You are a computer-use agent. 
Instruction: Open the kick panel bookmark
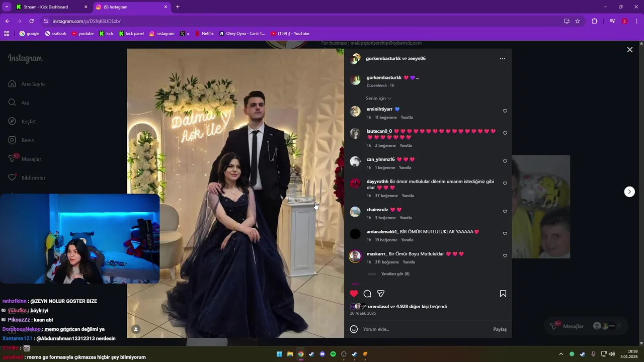pyautogui.click(x=131, y=34)
